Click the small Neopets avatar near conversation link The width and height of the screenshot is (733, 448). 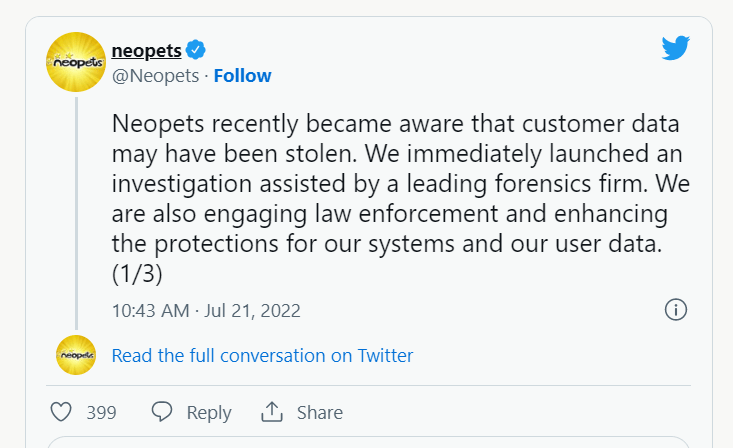76,355
